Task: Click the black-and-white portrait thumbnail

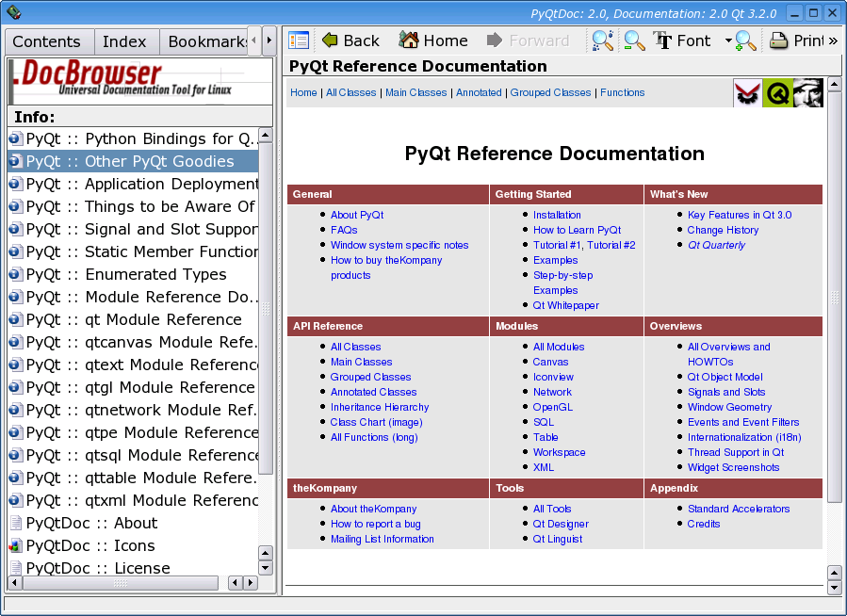Action: [x=808, y=93]
